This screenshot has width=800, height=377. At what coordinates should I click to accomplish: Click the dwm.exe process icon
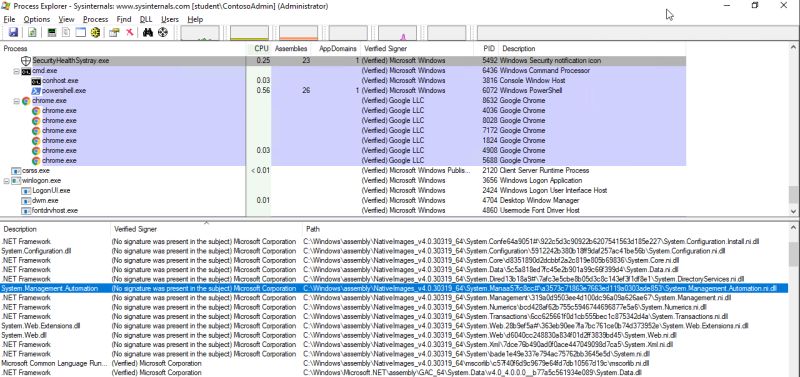(x=26, y=200)
